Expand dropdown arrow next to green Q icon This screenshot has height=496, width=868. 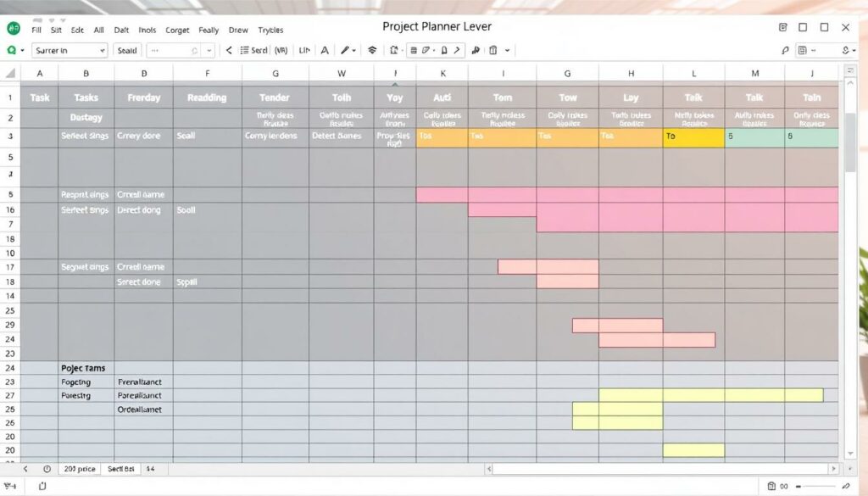(23, 50)
